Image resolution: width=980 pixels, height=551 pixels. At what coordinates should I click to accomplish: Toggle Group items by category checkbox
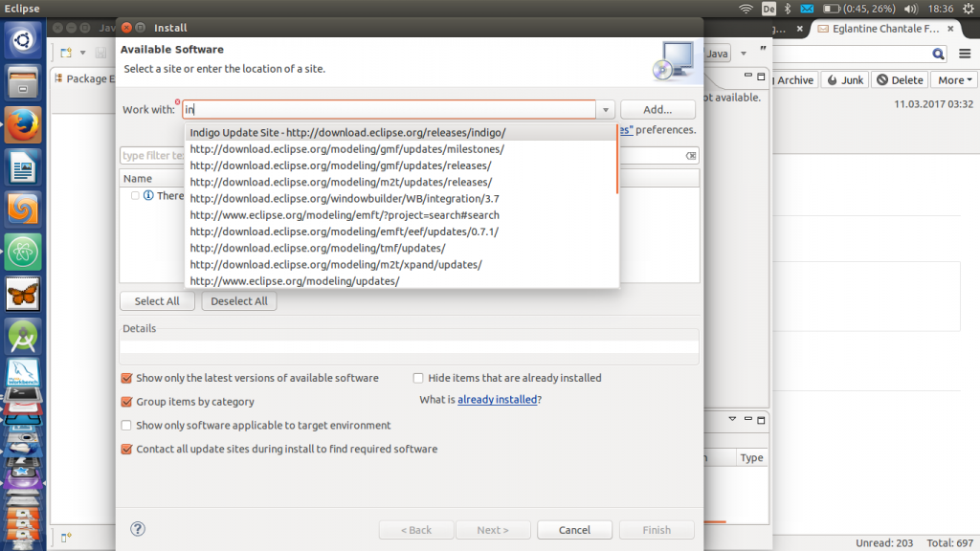[x=126, y=402]
